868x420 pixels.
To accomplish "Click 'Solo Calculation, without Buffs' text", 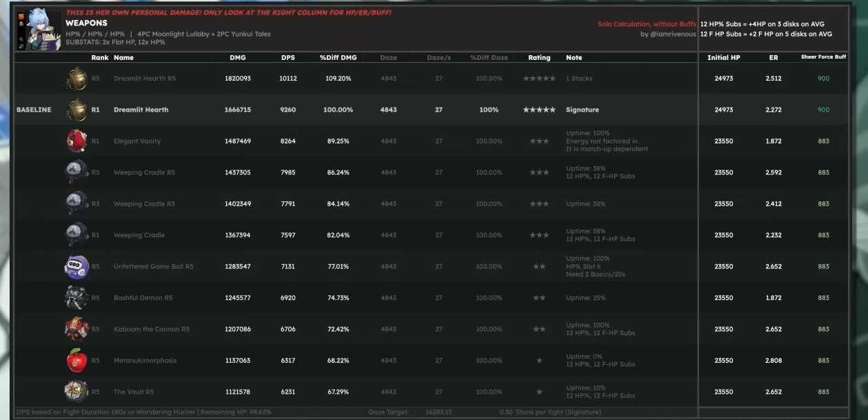I will pos(647,24).
